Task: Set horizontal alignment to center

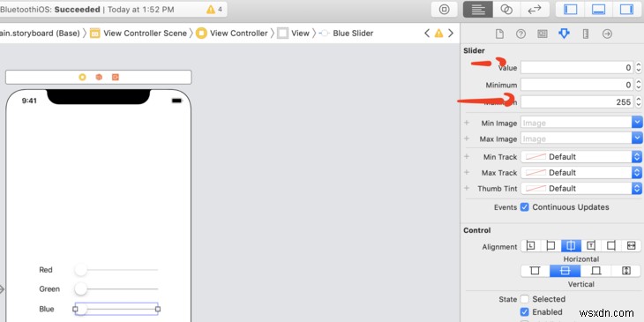Action: [571, 246]
